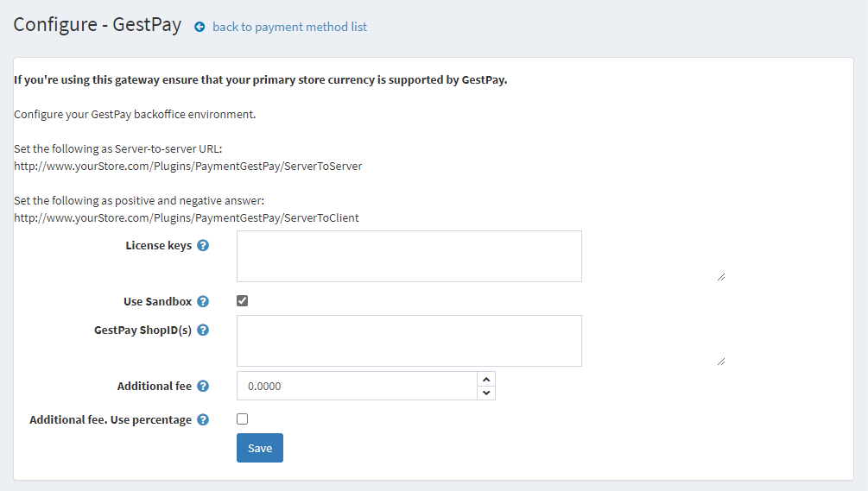Click the help icon for Additional fee. Use percentage
868x491 pixels.
(203, 420)
